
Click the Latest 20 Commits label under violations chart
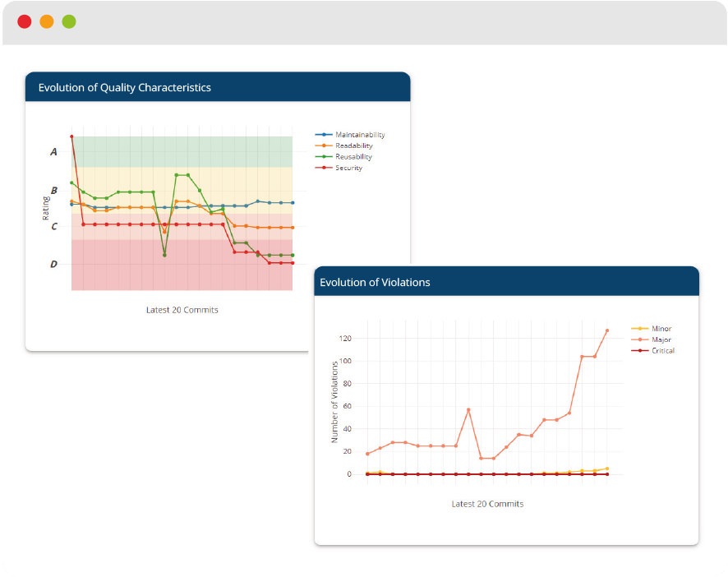[487, 504]
